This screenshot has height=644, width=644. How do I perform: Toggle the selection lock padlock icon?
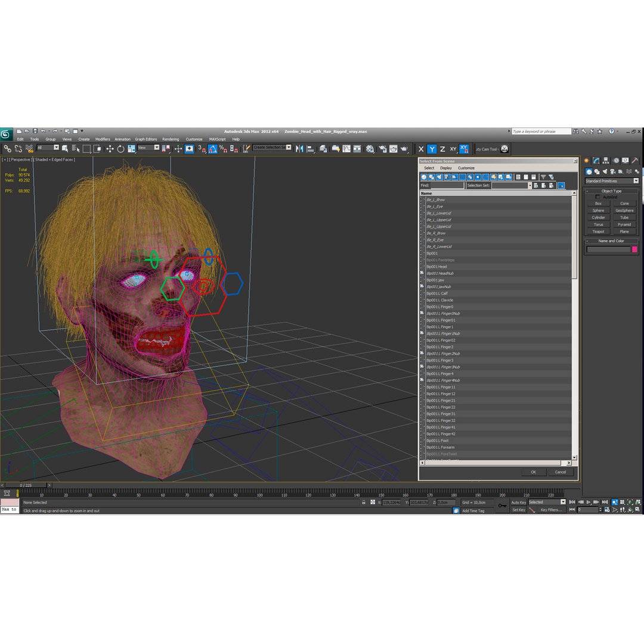click(364, 502)
